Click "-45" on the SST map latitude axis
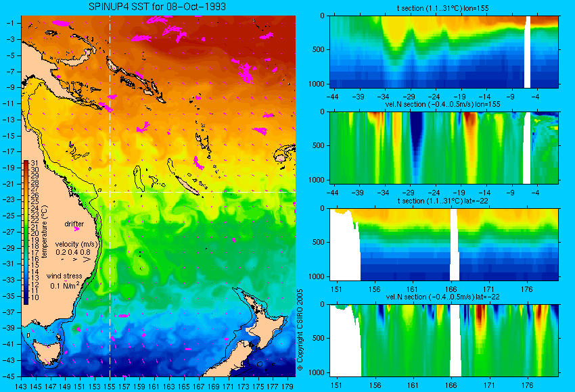 (x=9, y=376)
